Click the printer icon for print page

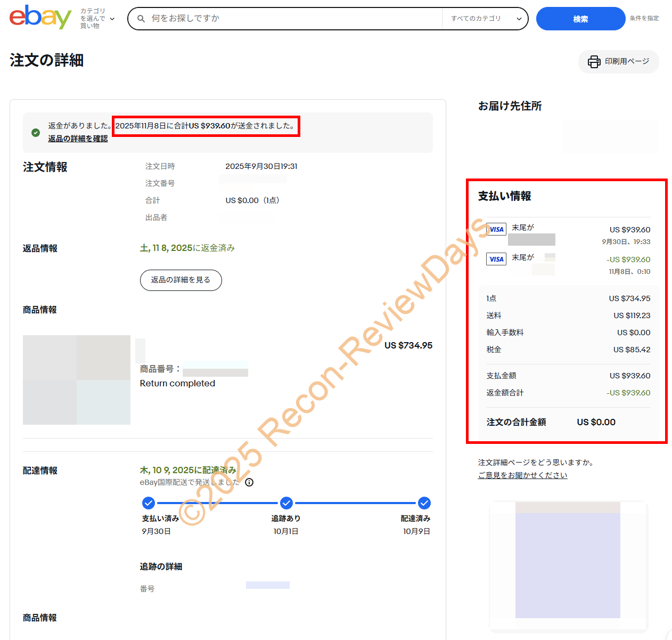594,62
